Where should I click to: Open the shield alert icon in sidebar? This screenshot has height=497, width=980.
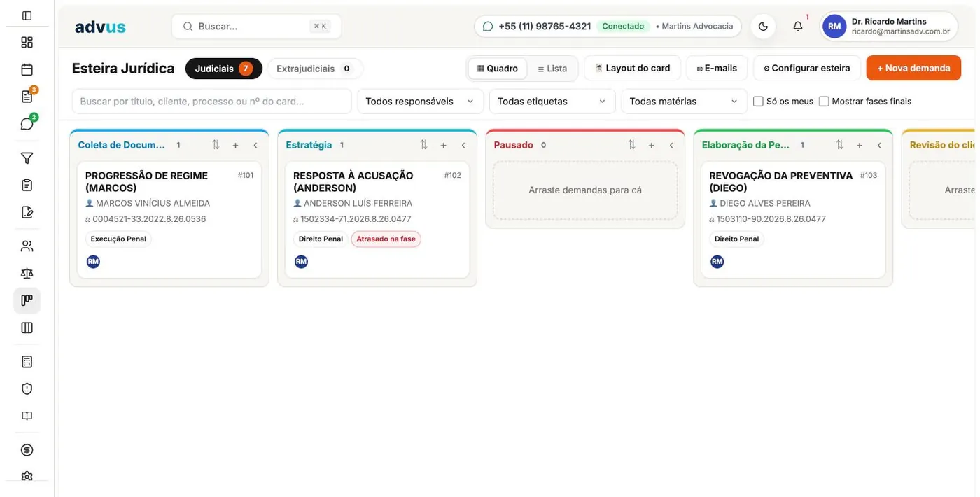[27, 388]
